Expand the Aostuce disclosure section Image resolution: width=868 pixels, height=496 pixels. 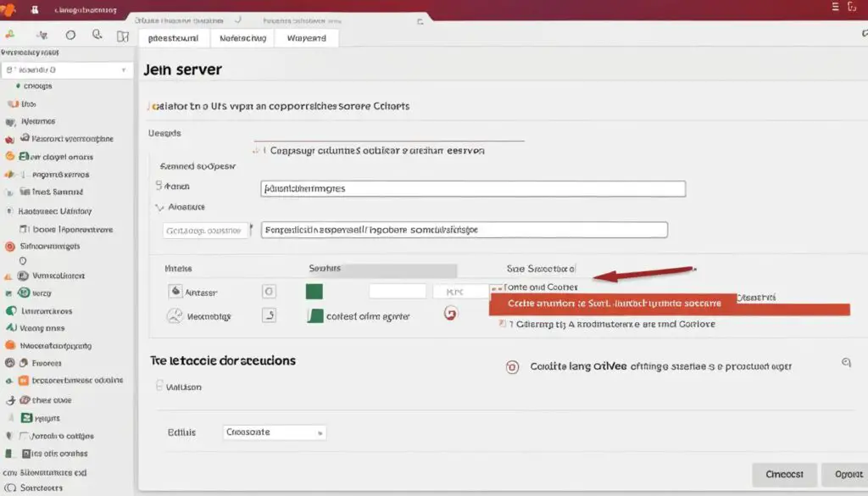click(161, 206)
